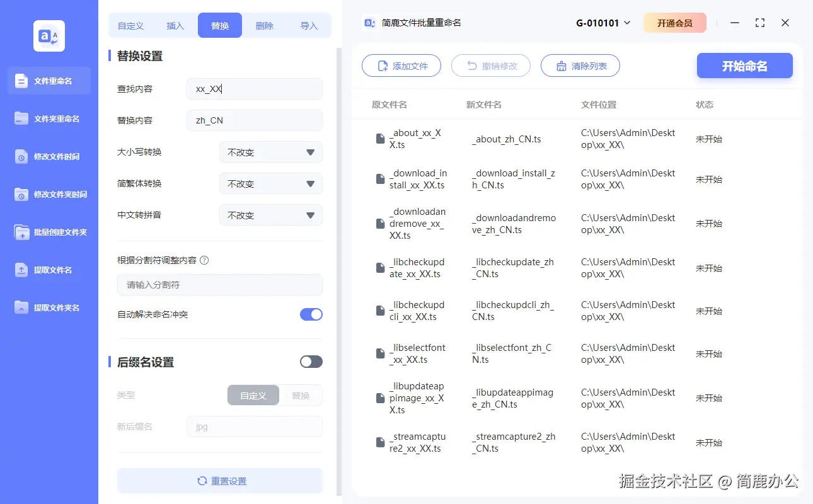
Task: Click the 清空列表 clear list icon button
Action: pos(563,66)
